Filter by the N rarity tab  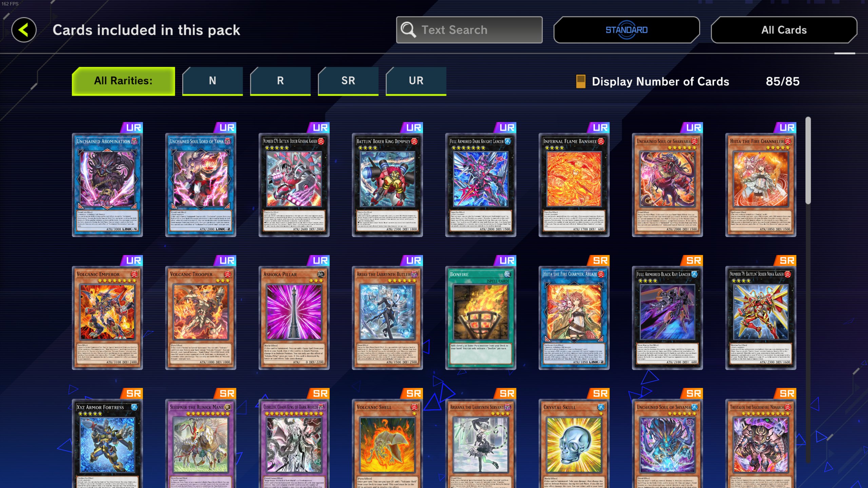click(x=213, y=81)
